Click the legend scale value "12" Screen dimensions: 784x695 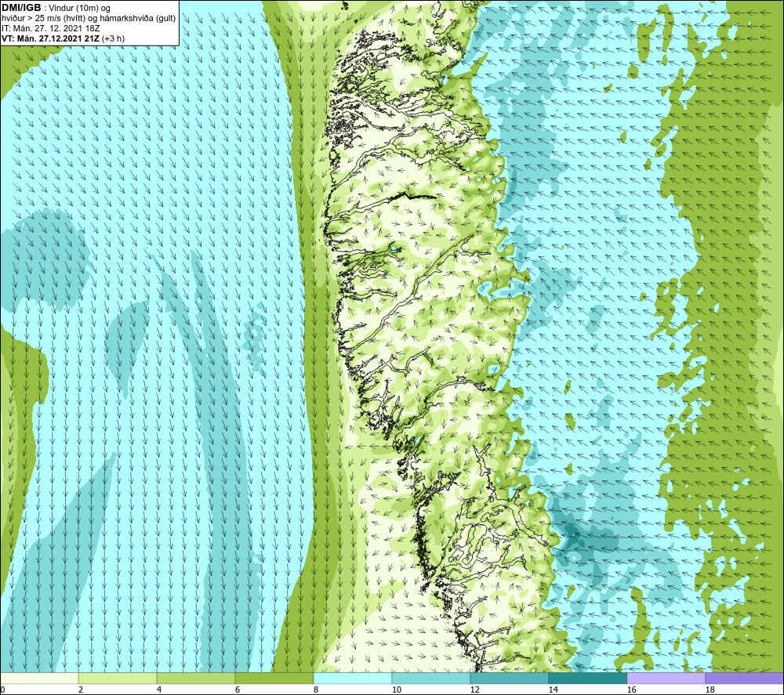tap(474, 690)
